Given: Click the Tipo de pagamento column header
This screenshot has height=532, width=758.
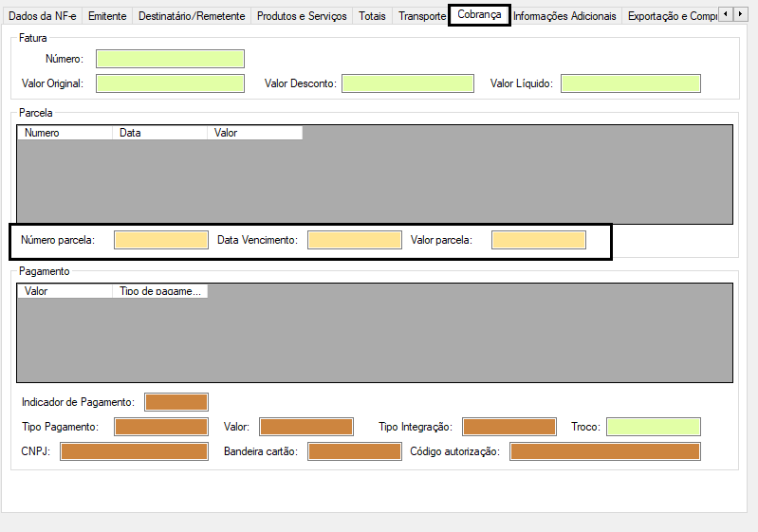Looking at the screenshot, I should coord(160,291).
